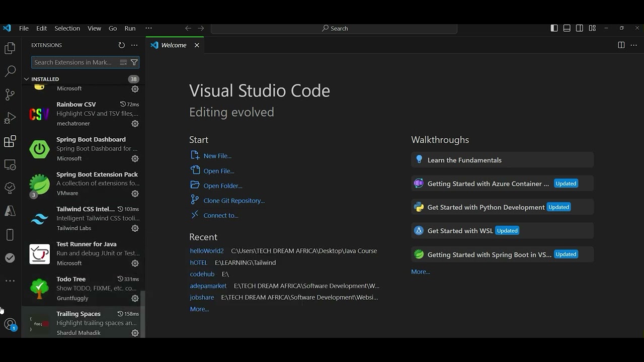
Task: Open Learn the Fundamentals walkthrough
Action: click(x=502, y=160)
